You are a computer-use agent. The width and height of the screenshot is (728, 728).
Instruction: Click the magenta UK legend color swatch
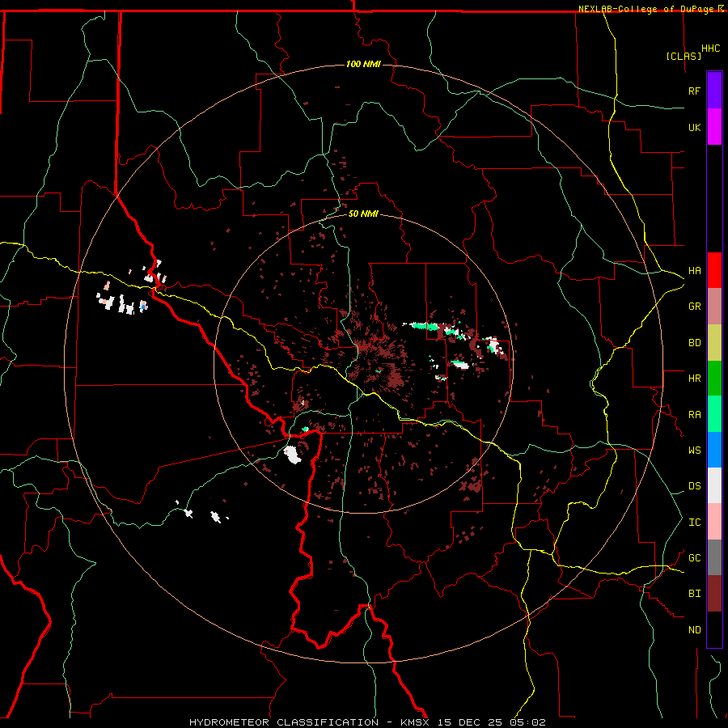click(714, 127)
